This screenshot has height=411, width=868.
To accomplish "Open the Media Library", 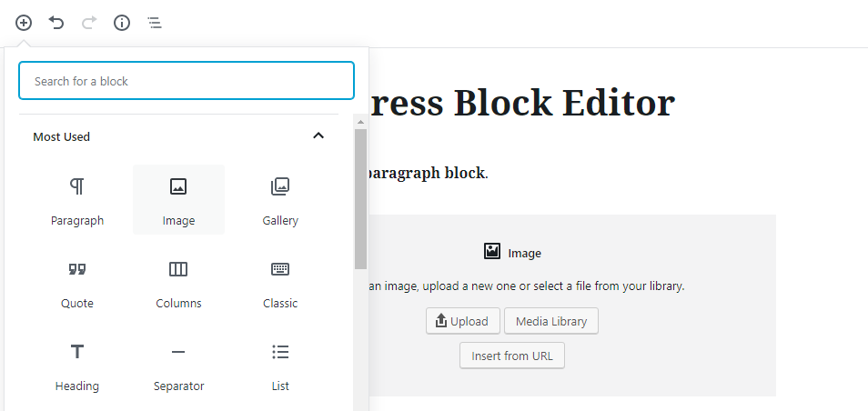I will pos(551,321).
